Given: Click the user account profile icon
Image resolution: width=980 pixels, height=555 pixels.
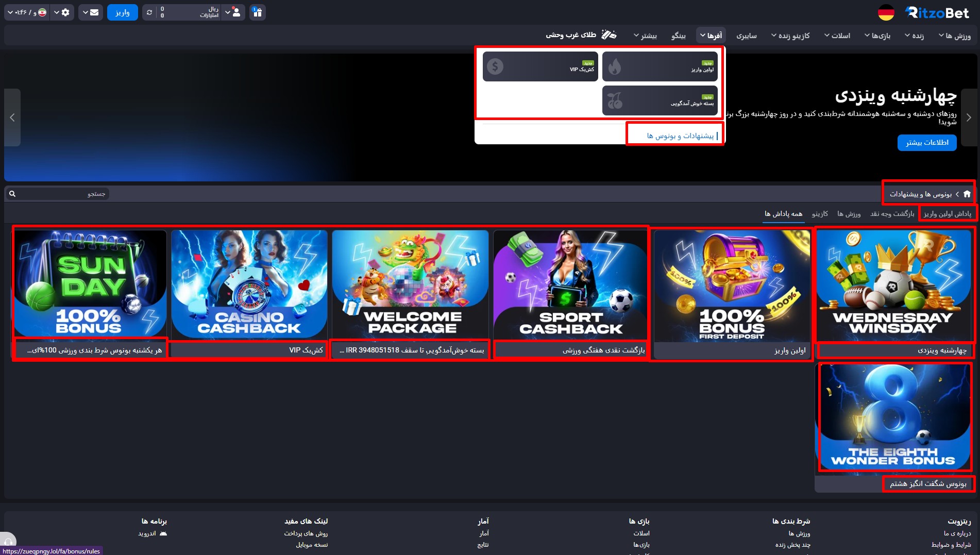Looking at the screenshot, I should click(x=236, y=12).
